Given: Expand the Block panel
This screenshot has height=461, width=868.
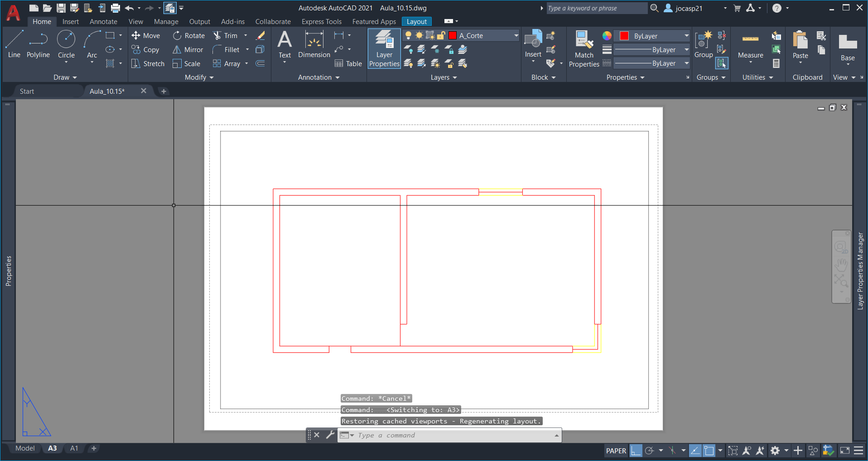Looking at the screenshot, I should click(x=543, y=77).
